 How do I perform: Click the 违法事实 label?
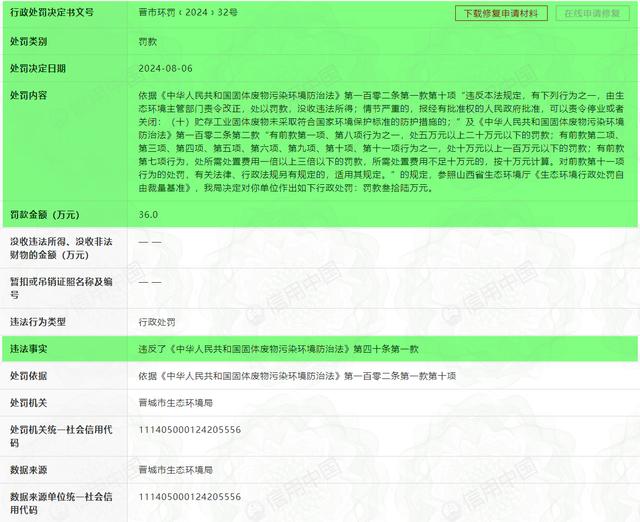[29, 349]
